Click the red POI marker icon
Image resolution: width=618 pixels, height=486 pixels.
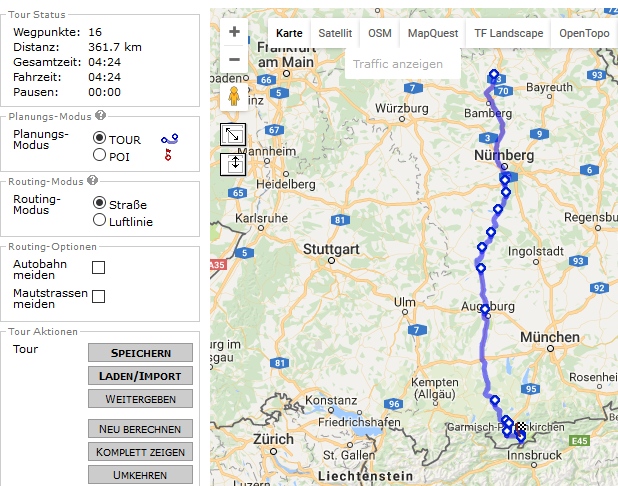pos(168,154)
